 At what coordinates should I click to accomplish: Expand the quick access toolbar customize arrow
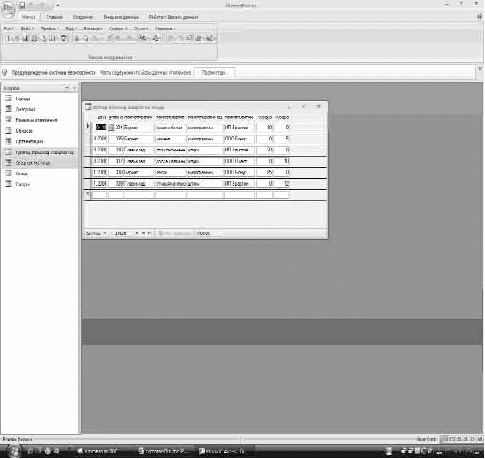click(58, 5)
